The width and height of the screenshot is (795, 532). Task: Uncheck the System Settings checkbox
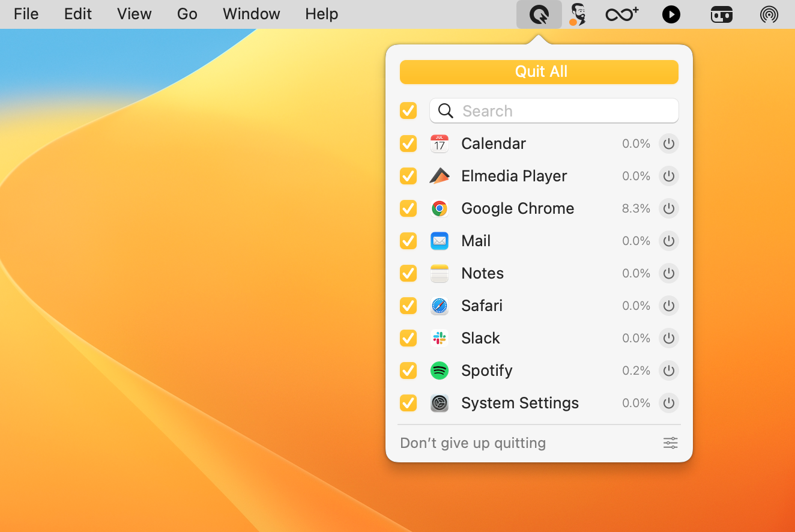pos(408,403)
